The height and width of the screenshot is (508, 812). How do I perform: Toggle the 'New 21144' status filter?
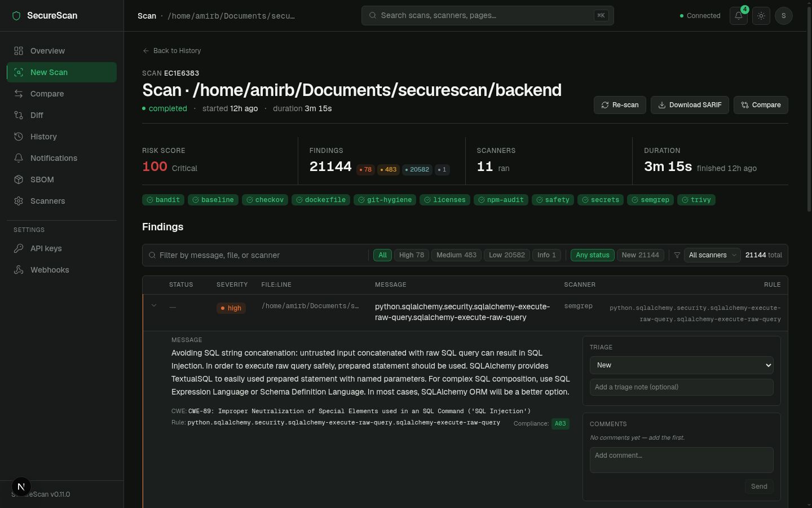(x=641, y=255)
